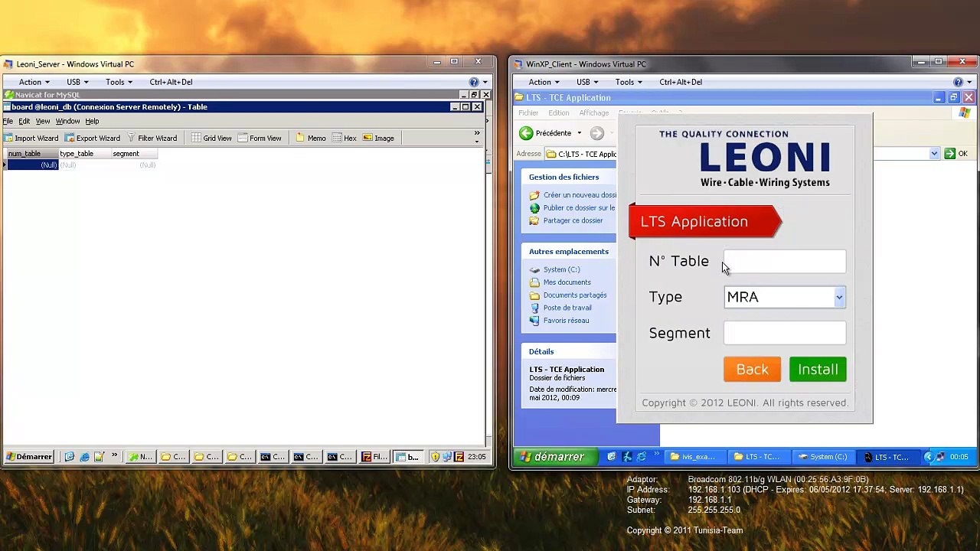This screenshot has height=551, width=980.
Task: Open the Hex viewer in Navicat
Action: 345,139
